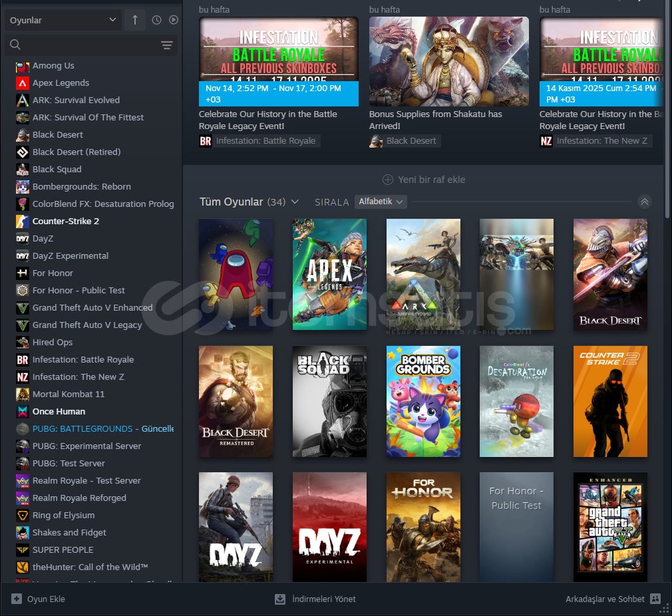The width and height of the screenshot is (672, 616).
Task: Click the ready-to-play filter icon
Action: (174, 20)
